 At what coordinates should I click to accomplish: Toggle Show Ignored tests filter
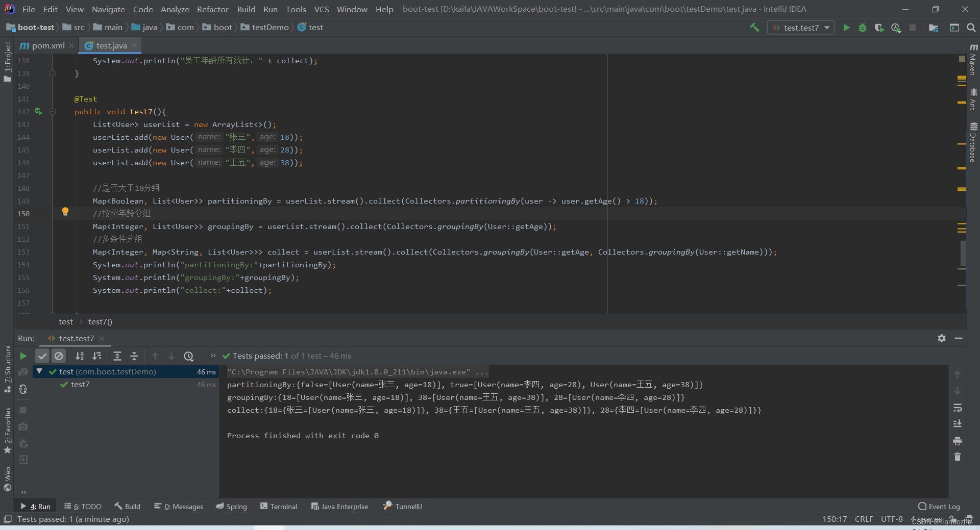59,356
